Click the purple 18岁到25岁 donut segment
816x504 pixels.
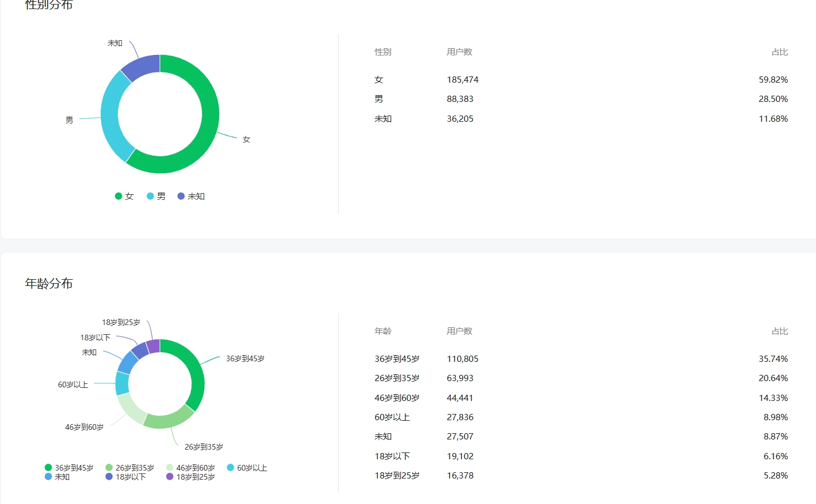coord(153,346)
